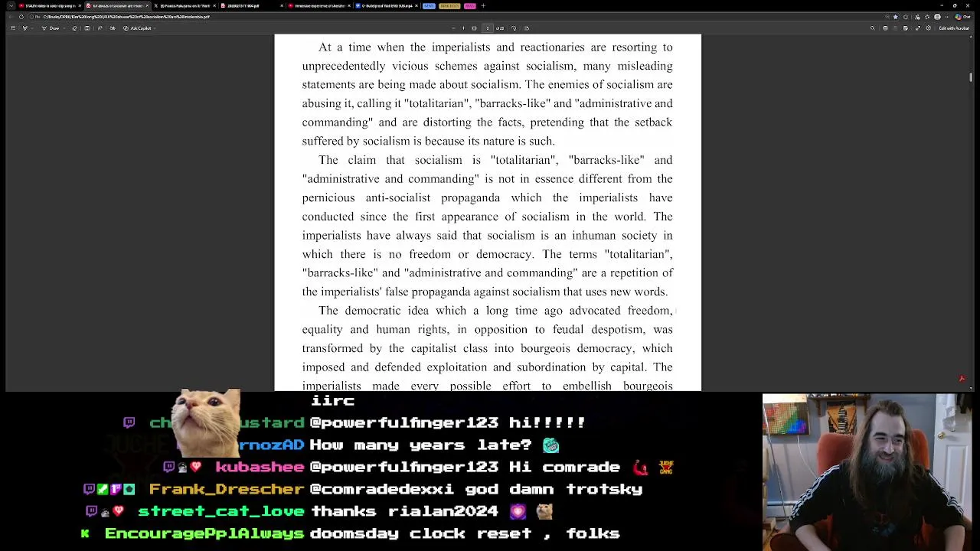Switch to the Francis Fukuyama tab
Image resolution: width=980 pixels, height=551 pixels.
pyautogui.click(x=184, y=6)
